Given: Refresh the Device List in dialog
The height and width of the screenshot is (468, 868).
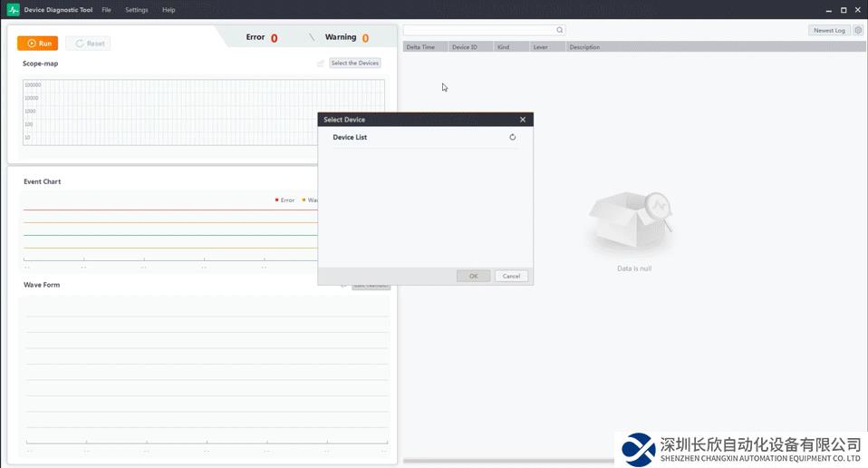Looking at the screenshot, I should coord(512,137).
